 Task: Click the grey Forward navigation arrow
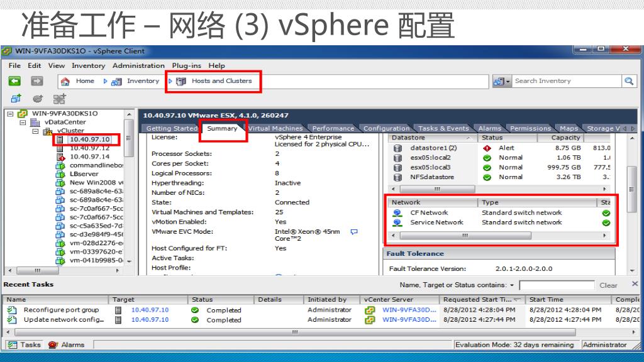point(37,81)
